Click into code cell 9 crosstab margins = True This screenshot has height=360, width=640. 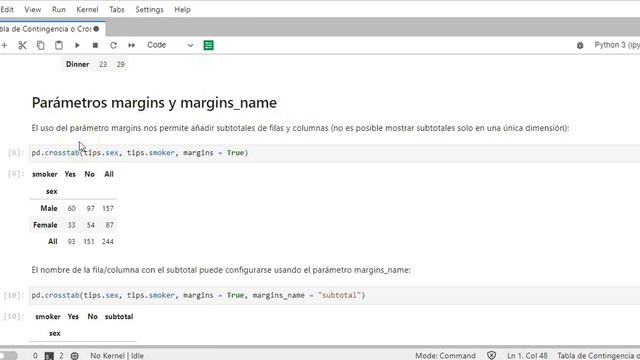[334, 153]
